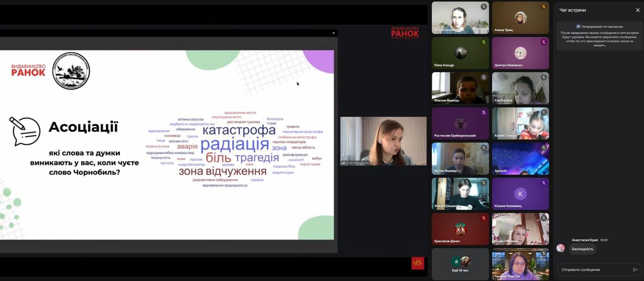This screenshot has width=644, height=281.
Task: Click Ксения Коломиец's muted mic icon
Action: click(543, 183)
